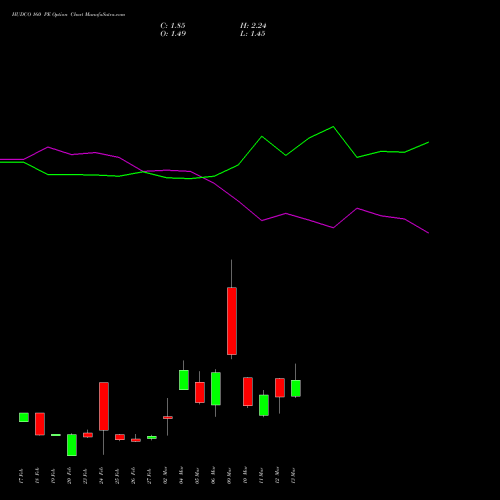Click the 09 Mar date label
The height and width of the screenshot is (500, 500).
tap(229, 476)
